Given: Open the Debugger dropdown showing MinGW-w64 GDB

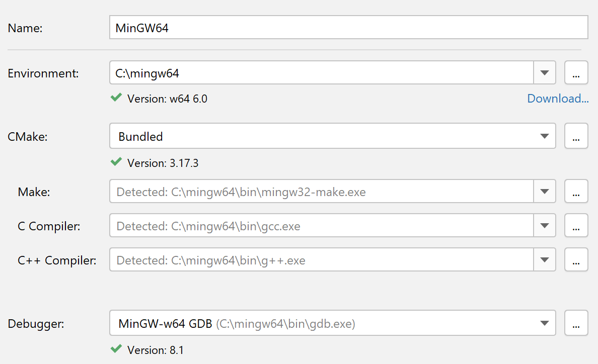Looking at the screenshot, I should (x=544, y=323).
